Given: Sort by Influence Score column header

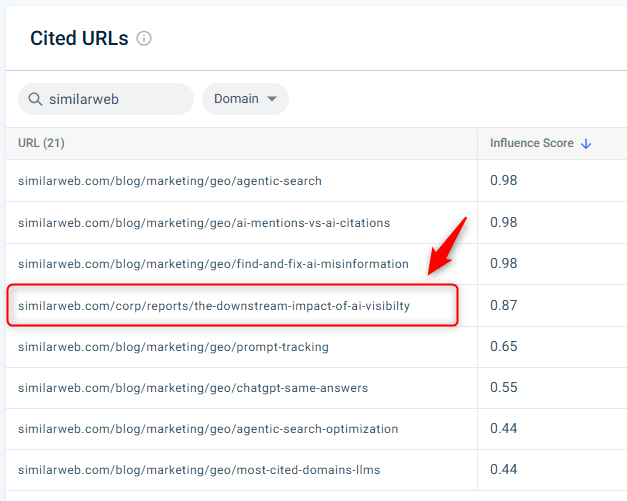Looking at the screenshot, I should 531,143.
